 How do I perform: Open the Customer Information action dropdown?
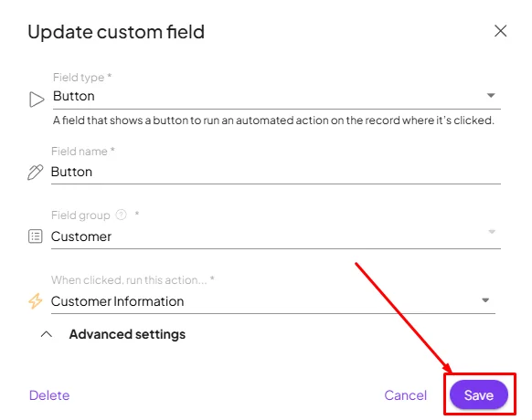click(x=273, y=301)
